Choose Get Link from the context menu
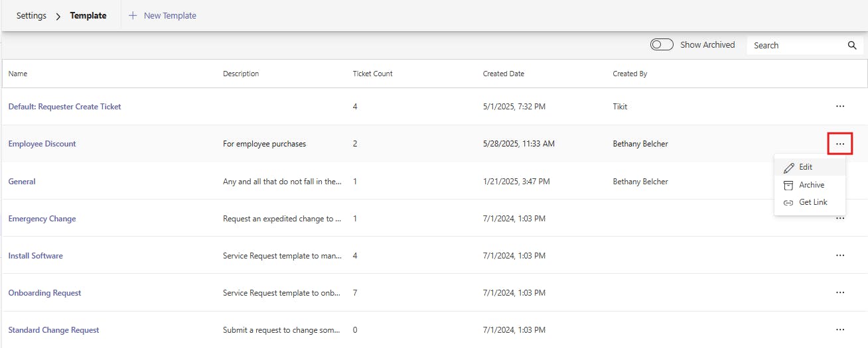The image size is (868, 348). coord(813,203)
